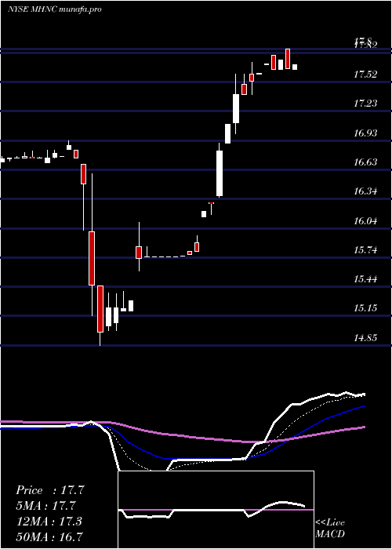Click inside the MACD indicator inset panel
This screenshot has height=549, width=392.
coord(216,510)
